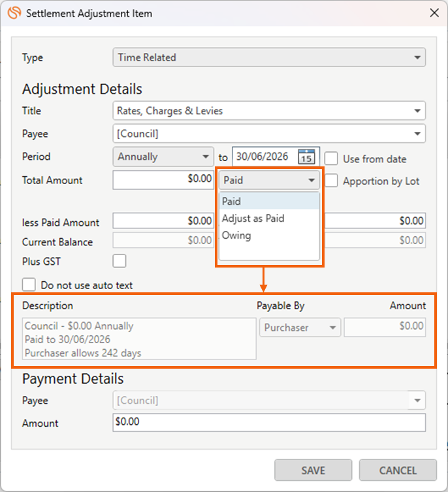Screen dimensions: 448x492
Task: Click the app logo in title bar
Action: (x=14, y=12)
